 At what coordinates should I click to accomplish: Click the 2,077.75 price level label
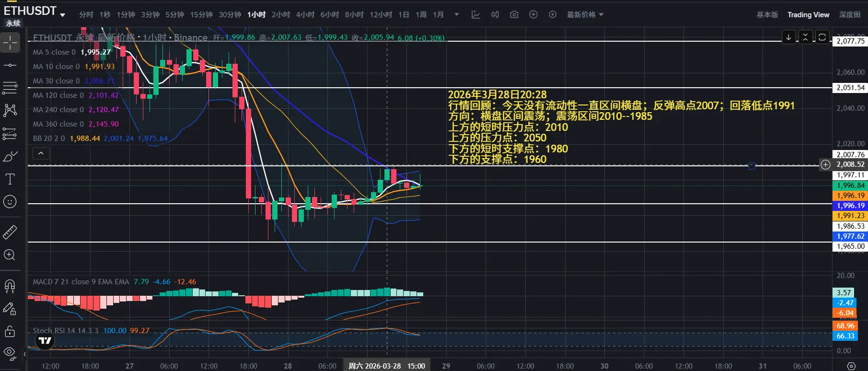[x=850, y=41]
